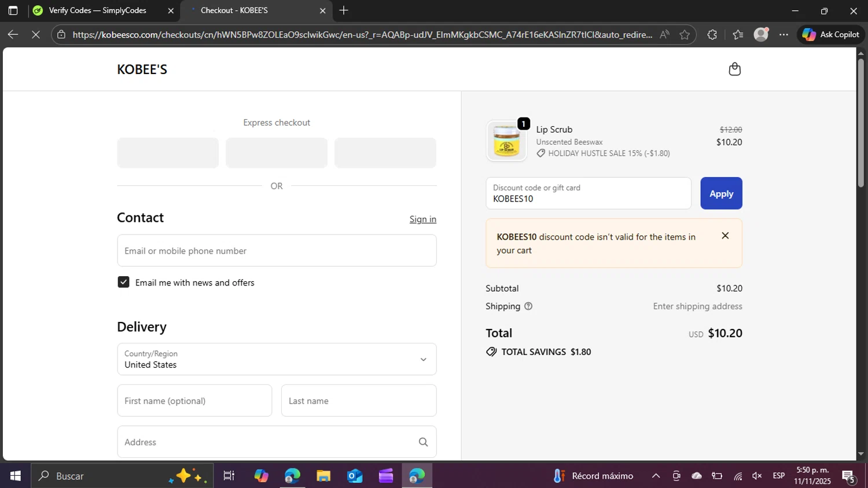Image resolution: width=868 pixels, height=488 pixels.
Task: Open browser extensions icon
Action: click(x=712, y=35)
